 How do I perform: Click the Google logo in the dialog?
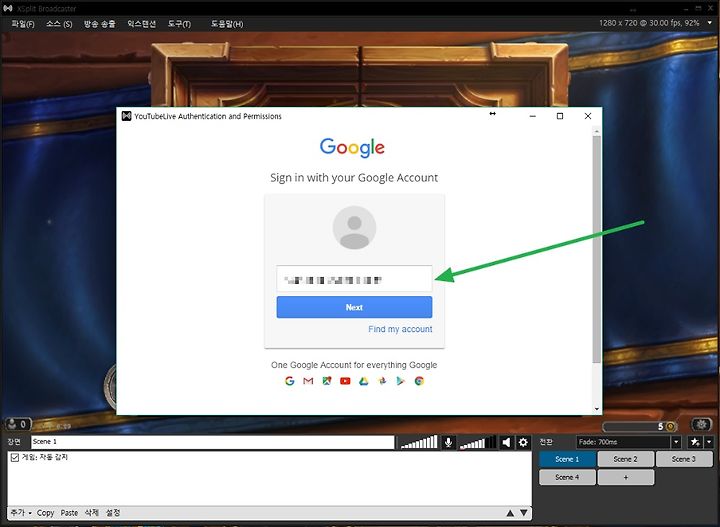(x=352, y=147)
